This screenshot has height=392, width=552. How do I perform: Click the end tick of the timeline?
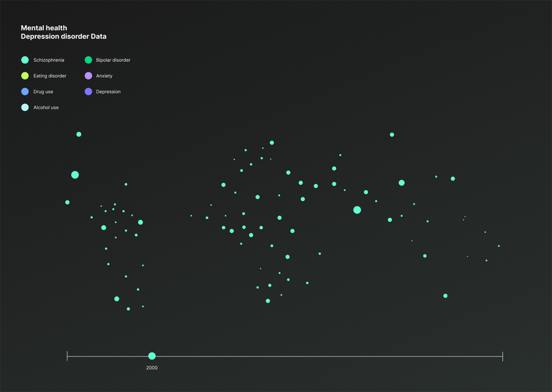pos(502,356)
